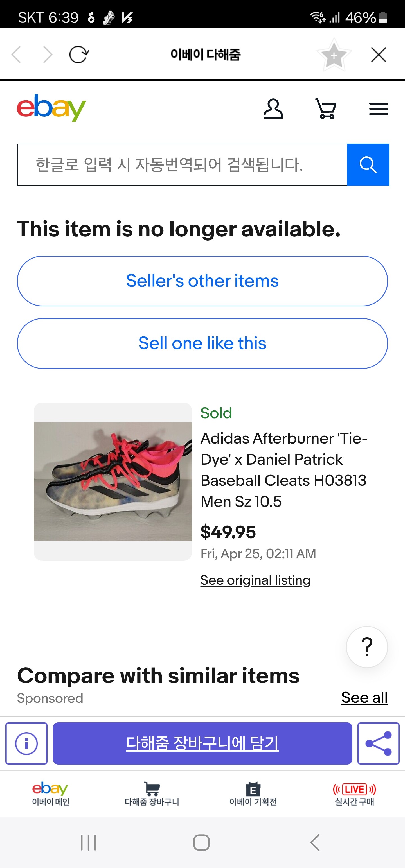Open the eBay hamburger menu
Viewport: 405px width, 868px height.
coord(378,109)
